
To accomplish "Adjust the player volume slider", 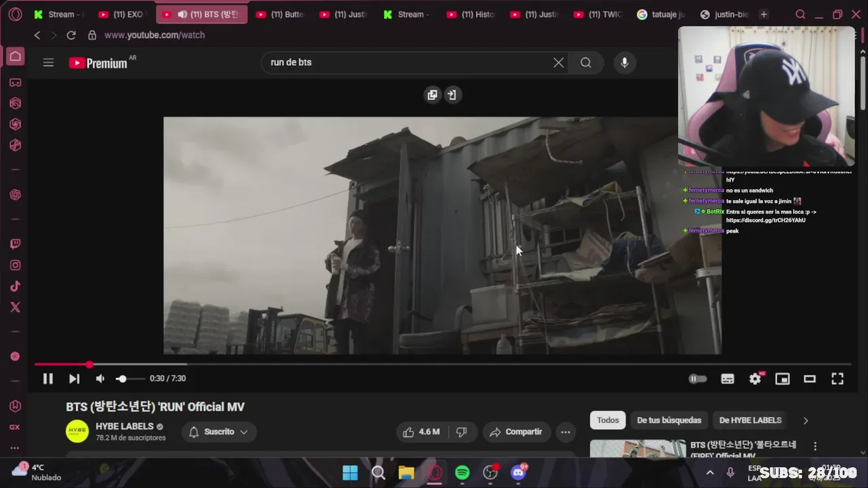I will point(129,379).
